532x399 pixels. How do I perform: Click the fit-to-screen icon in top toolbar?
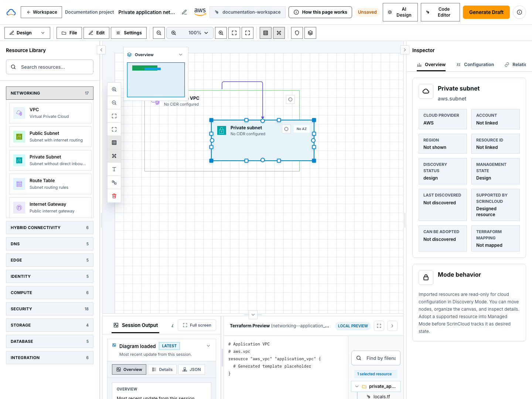tap(234, 33)
